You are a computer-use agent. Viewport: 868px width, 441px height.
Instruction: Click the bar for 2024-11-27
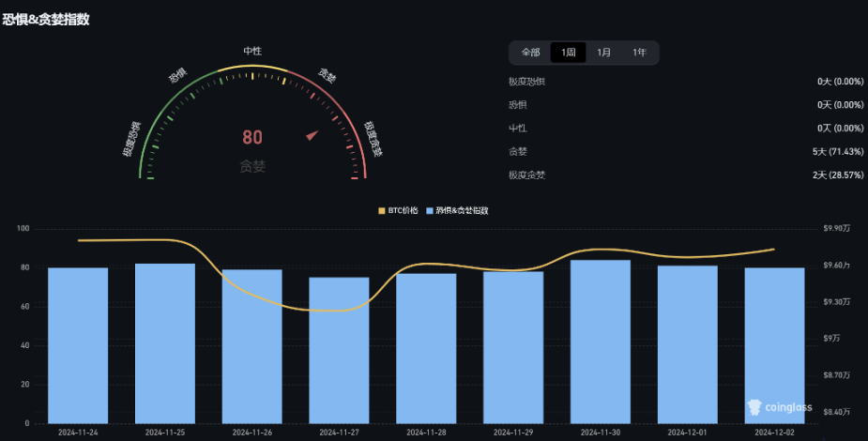coord(339,351)
